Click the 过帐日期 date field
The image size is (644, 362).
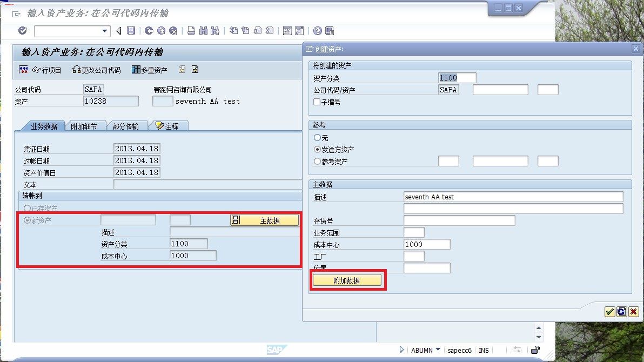point(136,160)
